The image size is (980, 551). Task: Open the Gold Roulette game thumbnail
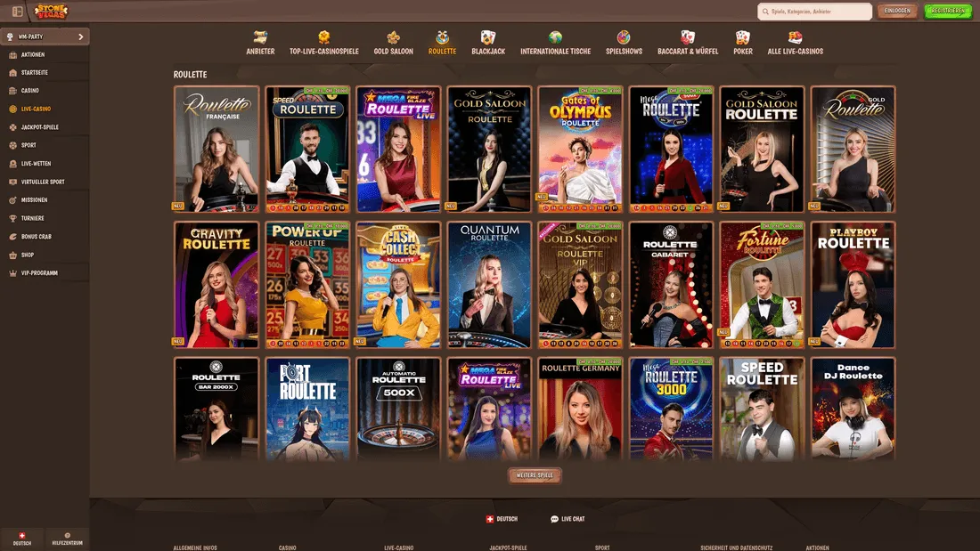tap(853, 150)
